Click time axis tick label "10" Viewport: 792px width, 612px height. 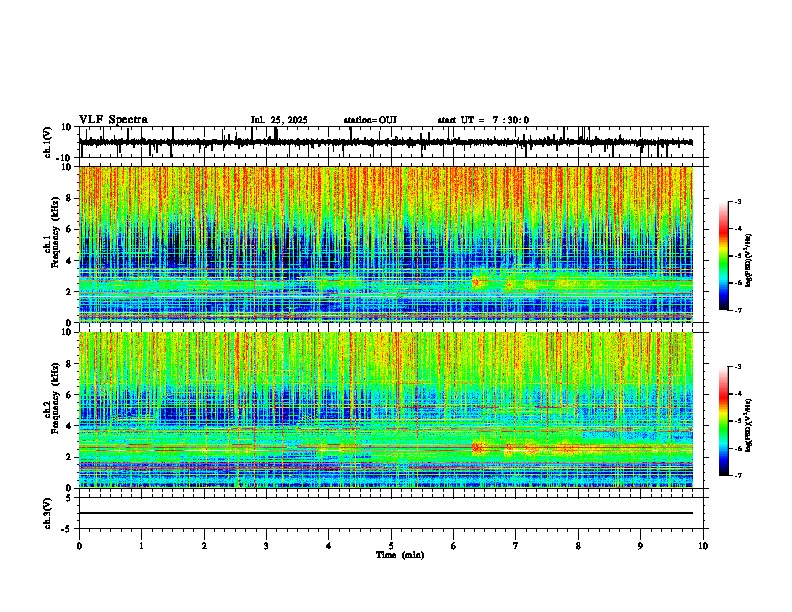pyautogui.click(x=703, y=546)
